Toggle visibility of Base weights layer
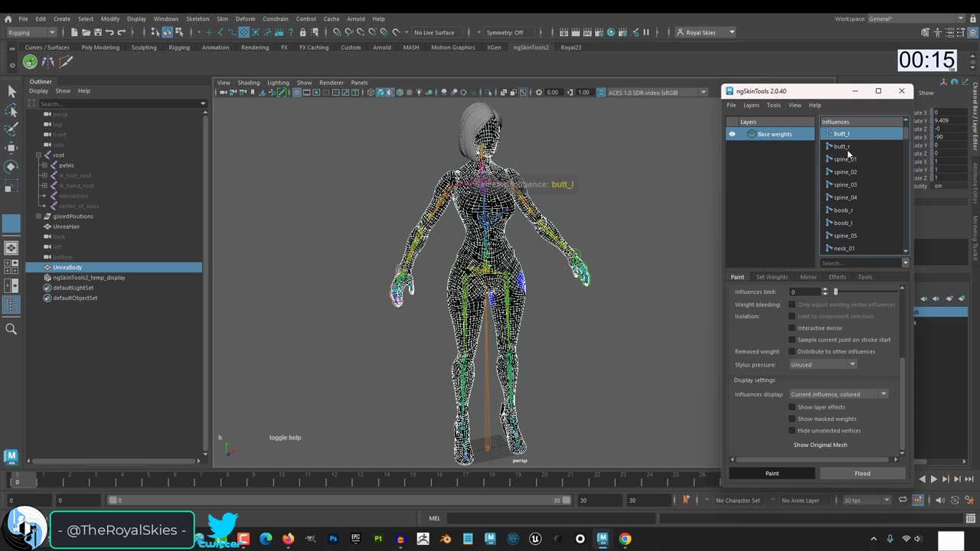The image size is (980, 551). tap(732, 134)
